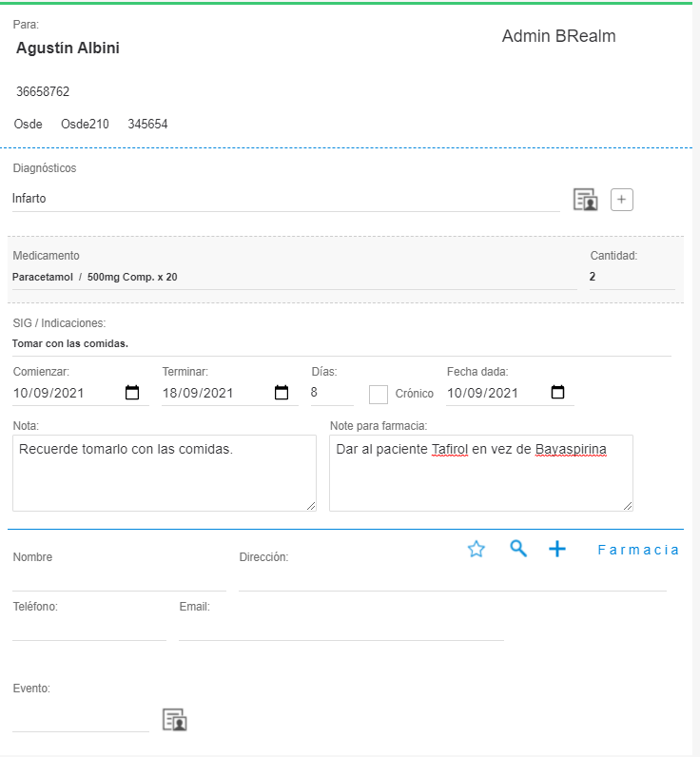Add new pharmacy with blue plus icon
The height and width of the screenshot is (757, 700).
pos(557,549)
